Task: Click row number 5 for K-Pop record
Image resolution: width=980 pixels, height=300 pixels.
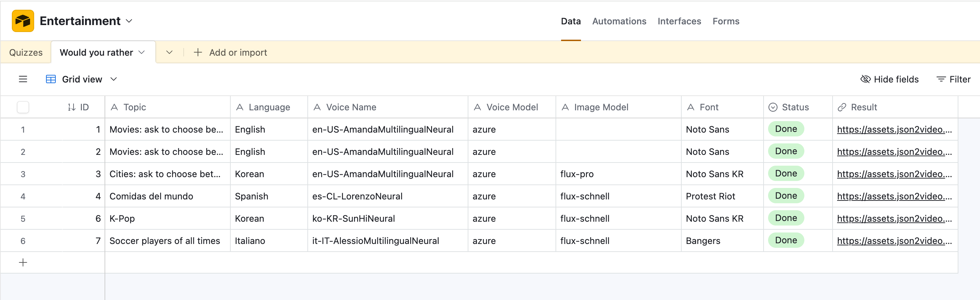Action: [23, 219]
